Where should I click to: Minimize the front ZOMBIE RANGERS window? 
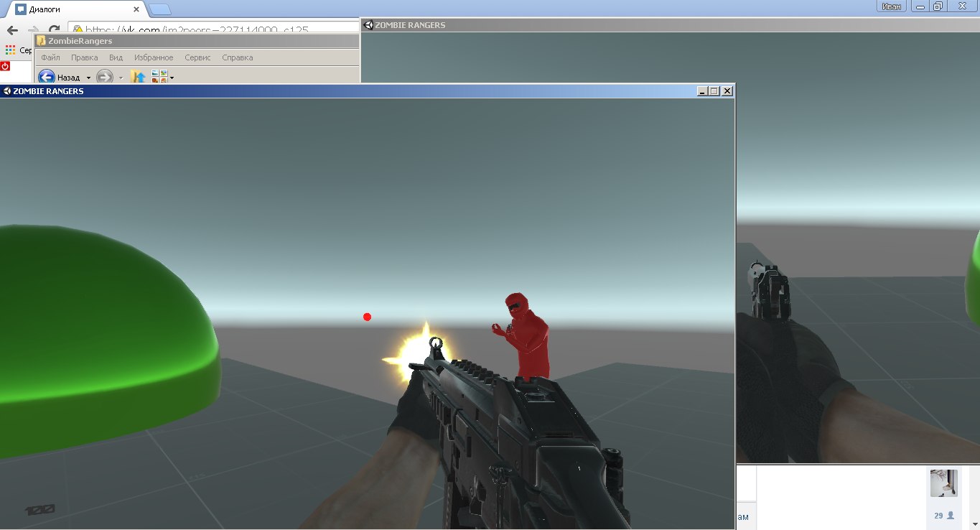click(x=701, y=91)
